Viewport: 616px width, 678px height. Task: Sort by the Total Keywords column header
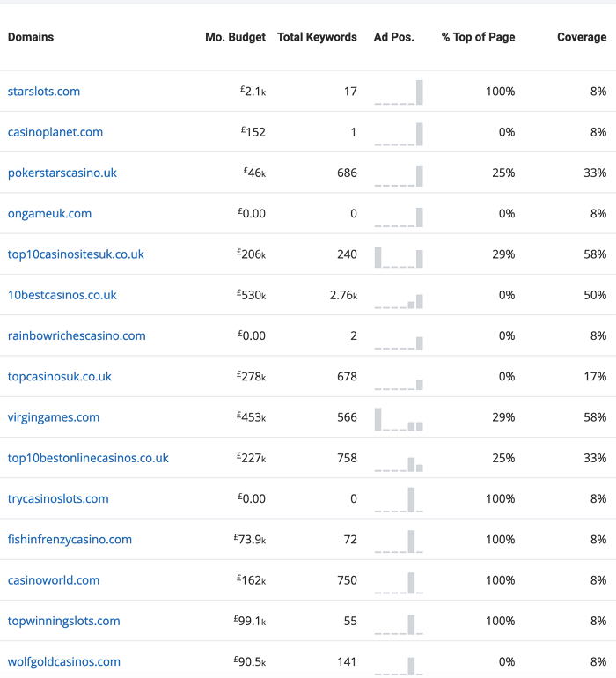click(x=317, y=37)
